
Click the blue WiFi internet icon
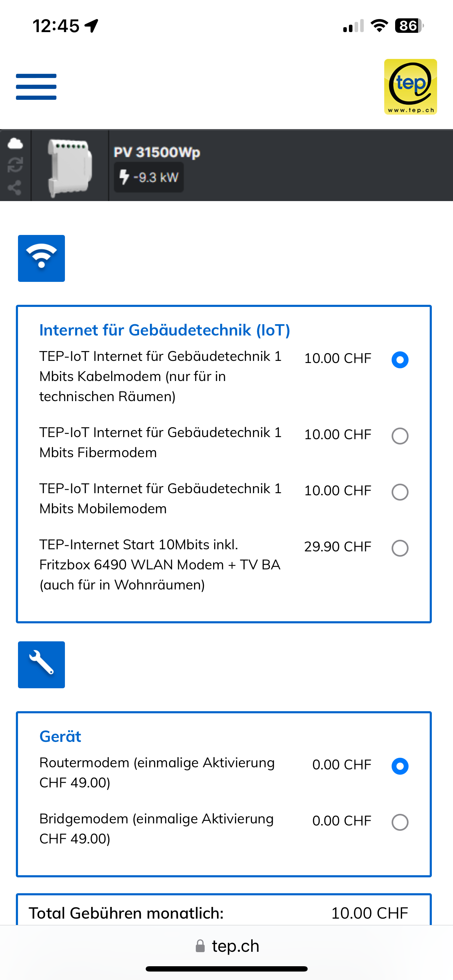coord(42,258)
